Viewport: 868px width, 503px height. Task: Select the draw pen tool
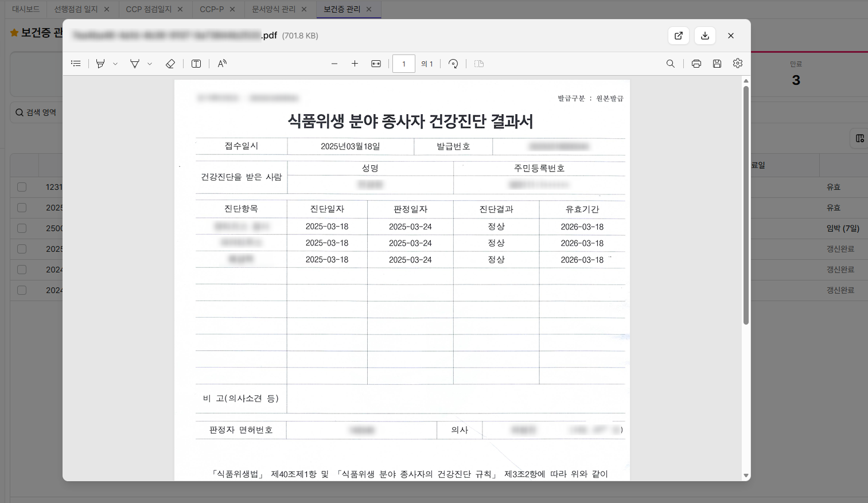pos(135,64)
